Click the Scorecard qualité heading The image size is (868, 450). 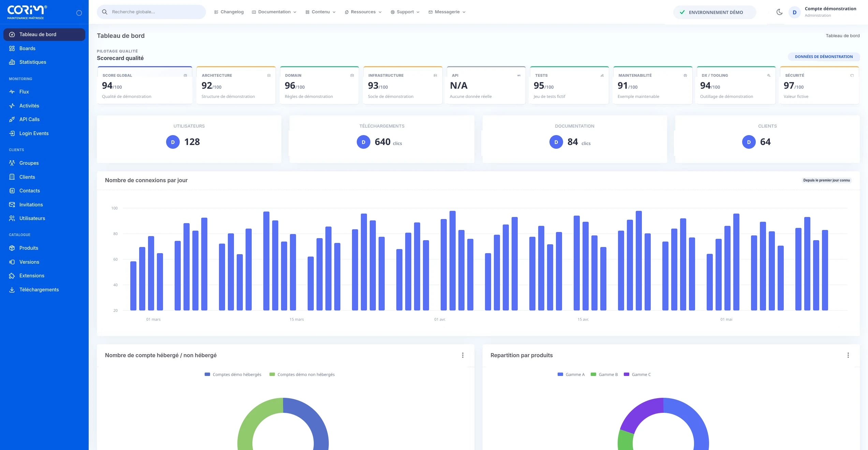[120, 58]
